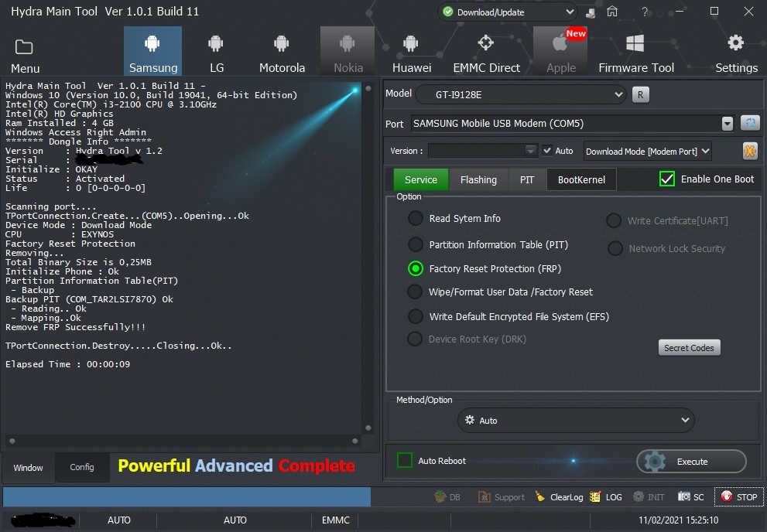Click the Elapsed Time log line
The height and width of the screenshot is (532, 767).
(x=67, y=364)
